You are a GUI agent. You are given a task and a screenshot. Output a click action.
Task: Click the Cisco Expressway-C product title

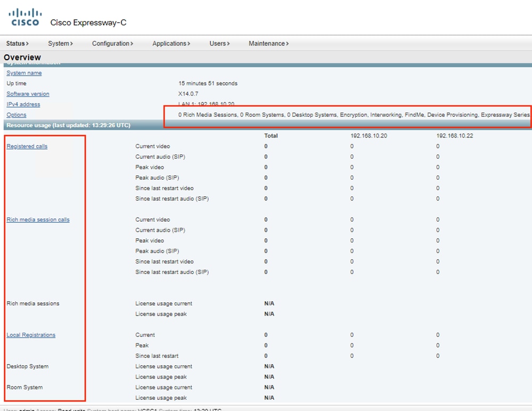(x=88, y=23)
